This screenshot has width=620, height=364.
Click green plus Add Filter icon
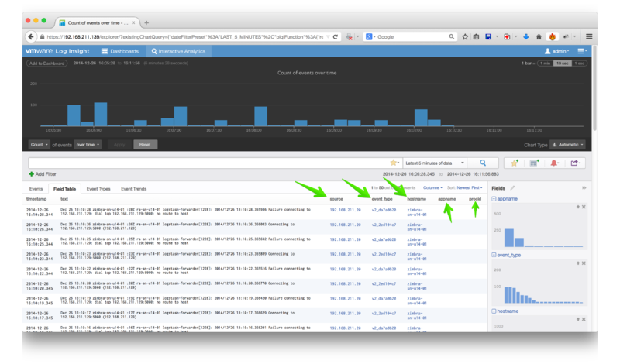click(x=31, y=174)
